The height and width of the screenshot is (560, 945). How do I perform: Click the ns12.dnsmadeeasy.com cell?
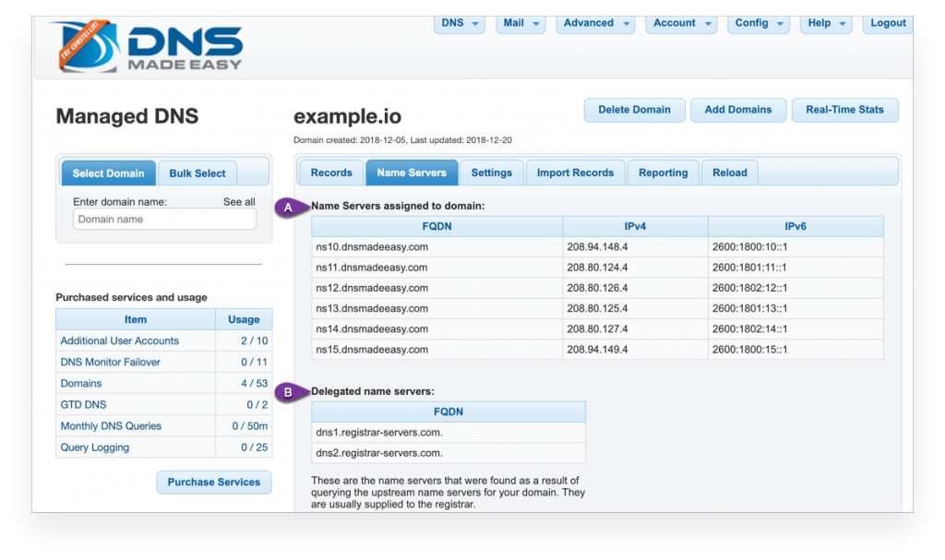coord(437,288)
